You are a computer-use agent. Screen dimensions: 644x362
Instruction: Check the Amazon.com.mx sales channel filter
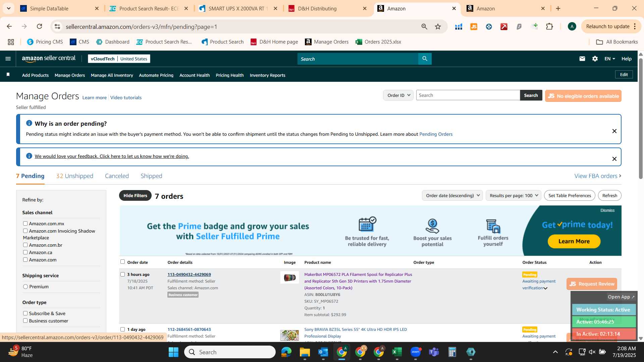(25, 223)
